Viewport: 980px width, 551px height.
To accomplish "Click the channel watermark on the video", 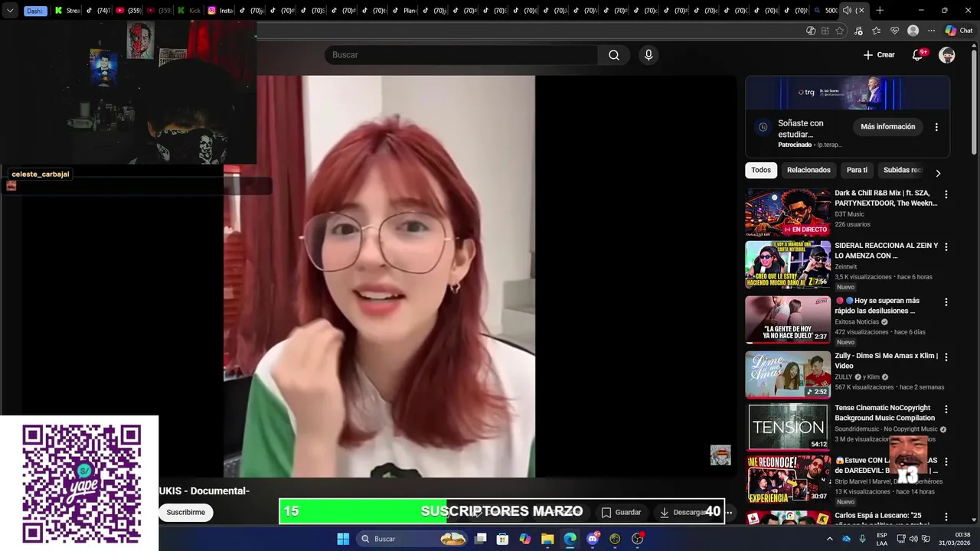I will pyautogui.click(x=720, y=455).
